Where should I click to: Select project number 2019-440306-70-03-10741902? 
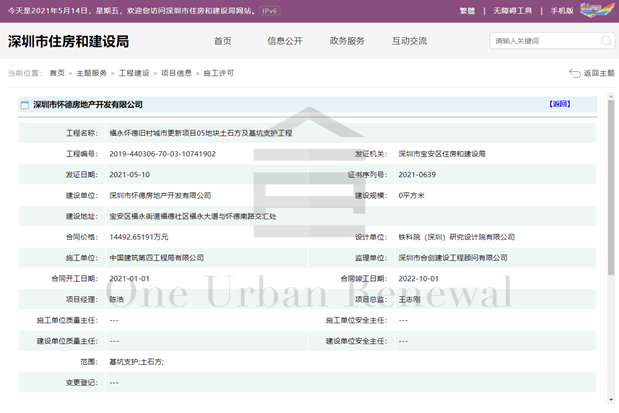163,154
